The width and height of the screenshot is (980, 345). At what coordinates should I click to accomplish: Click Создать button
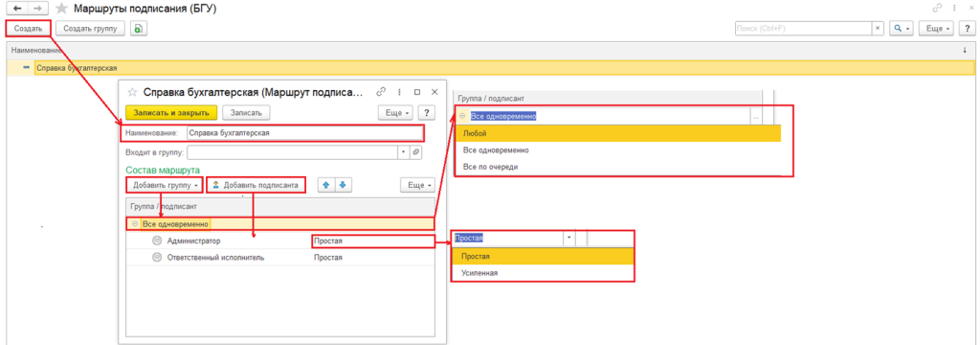(x=28, y=28)
